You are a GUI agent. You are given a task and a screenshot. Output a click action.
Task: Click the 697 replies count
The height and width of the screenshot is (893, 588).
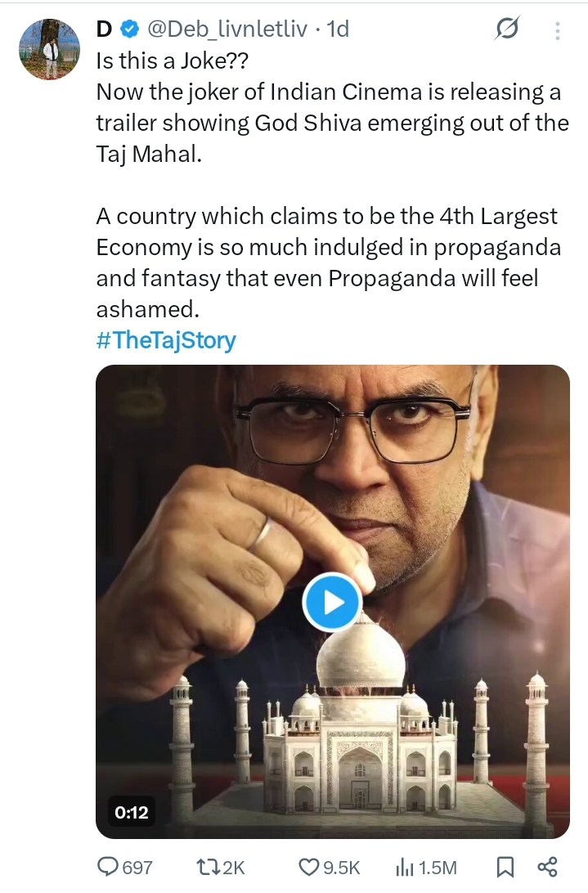(137, 868)
